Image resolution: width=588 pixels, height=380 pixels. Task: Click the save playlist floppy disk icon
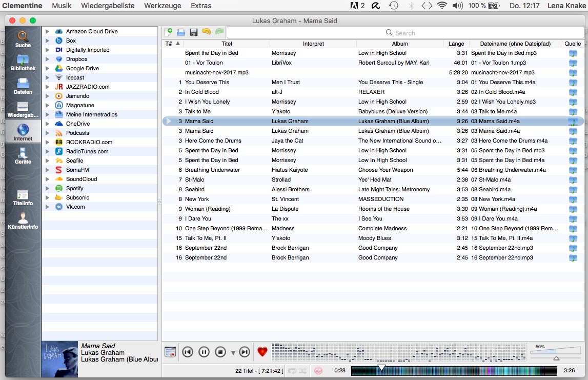pos(194,32)
